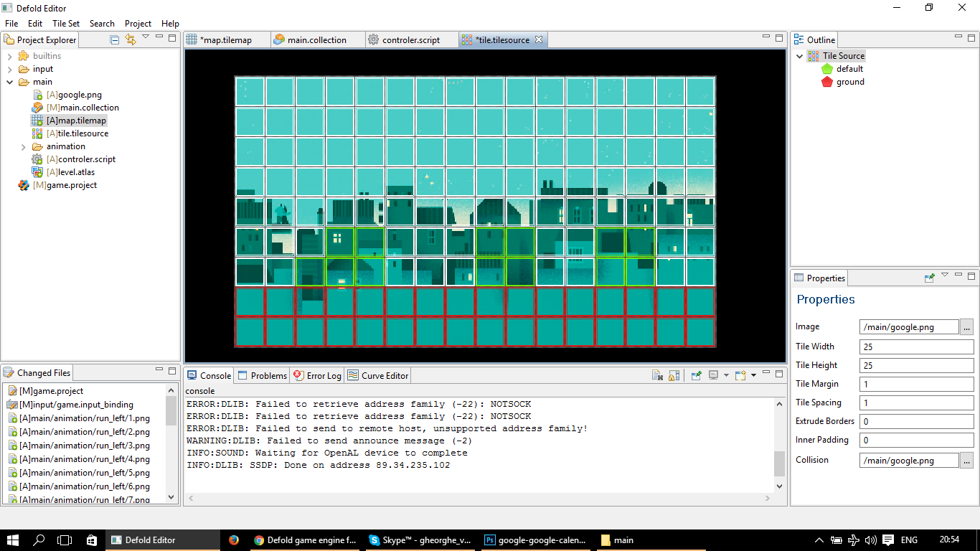Close the tile.tilesource editor tab
This screenshot has width=980, height=551.
pyautogui.click(x=539, y=39)
